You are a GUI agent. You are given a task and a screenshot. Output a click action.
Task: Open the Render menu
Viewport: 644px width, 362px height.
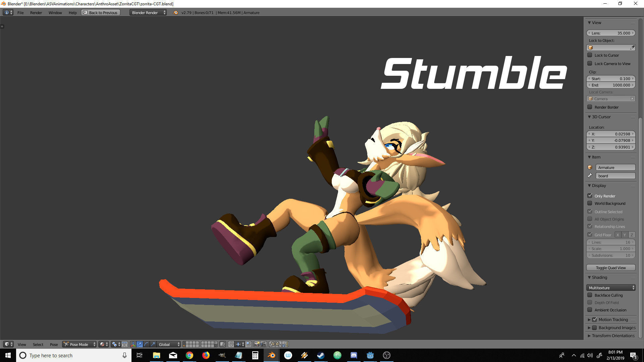36,12
